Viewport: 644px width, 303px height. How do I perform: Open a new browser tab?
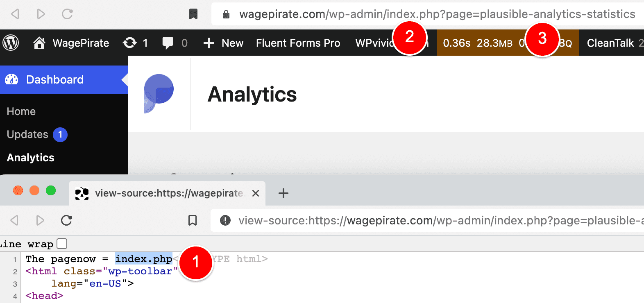283,193
